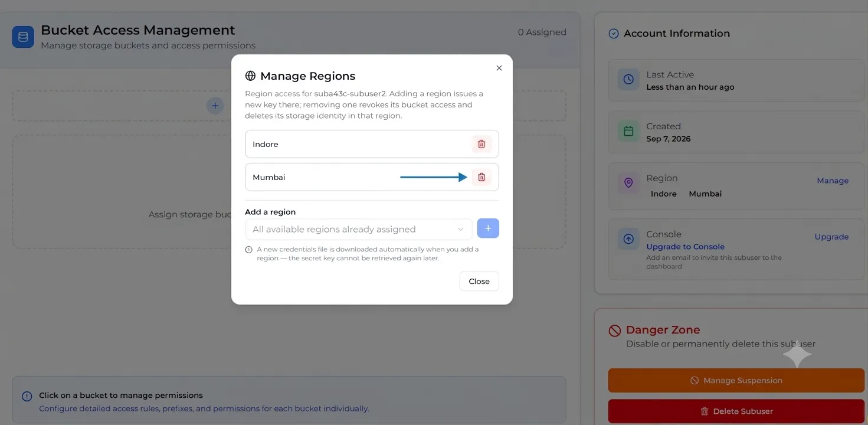
Task: Click the Bucket Access Management database icon
Action: click(23, 37)
